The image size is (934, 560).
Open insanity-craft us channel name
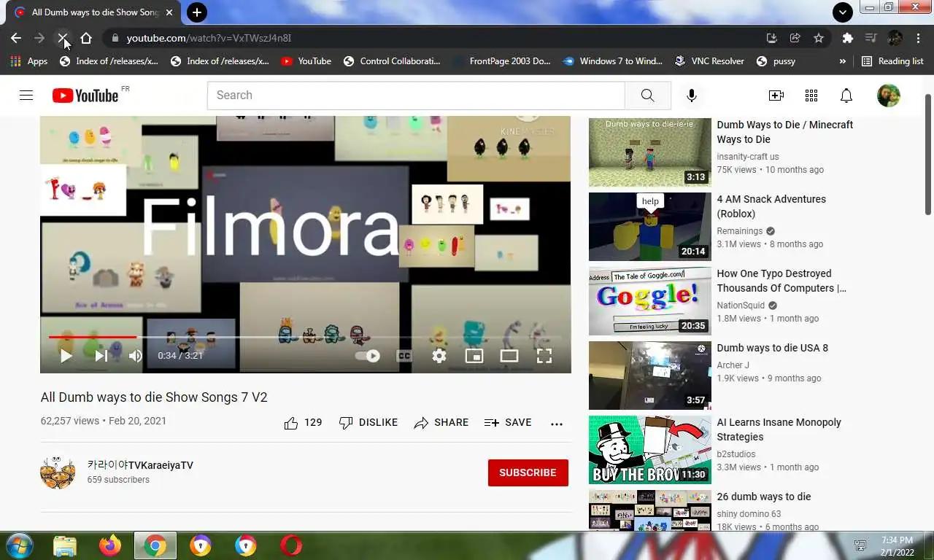748,157
